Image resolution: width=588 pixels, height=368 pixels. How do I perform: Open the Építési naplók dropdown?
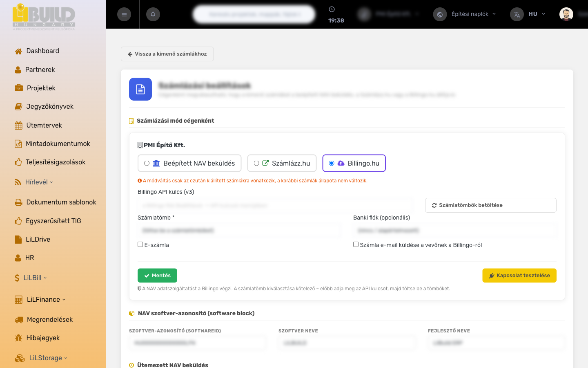pos(474,14)
